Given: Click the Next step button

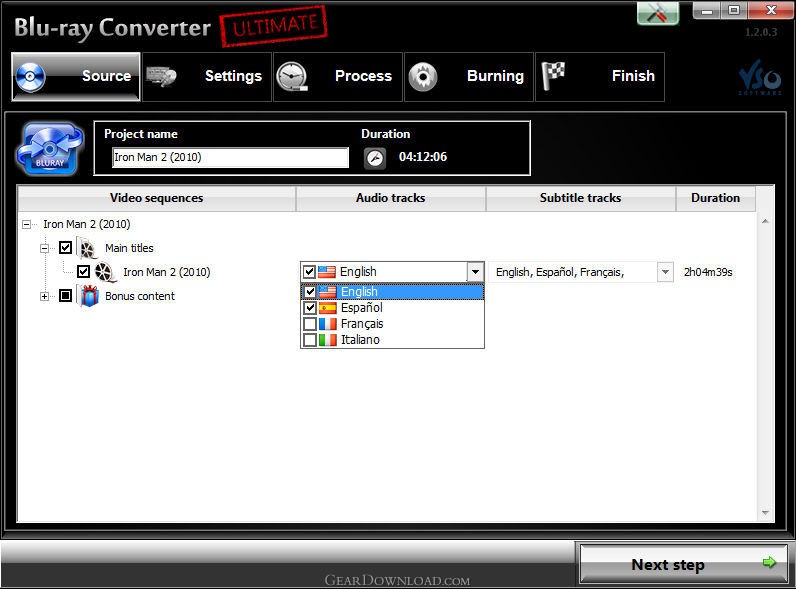Looking at the screenshot, I should [683, 564].
